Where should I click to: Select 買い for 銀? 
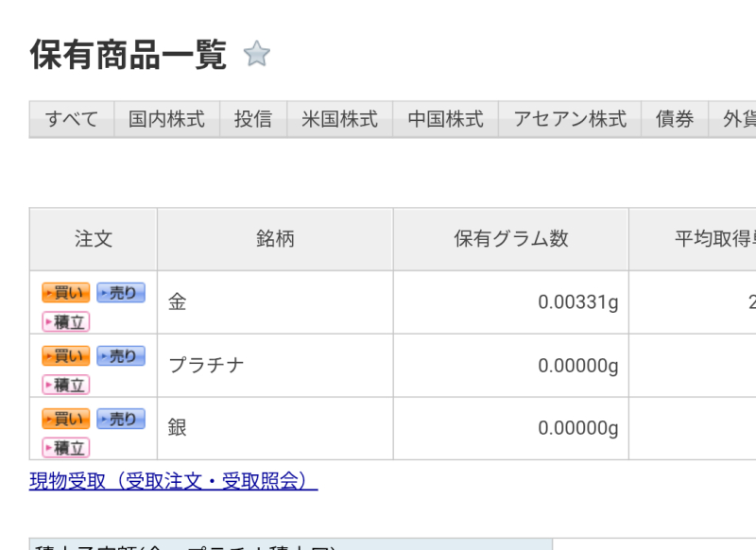coord(66,419)
